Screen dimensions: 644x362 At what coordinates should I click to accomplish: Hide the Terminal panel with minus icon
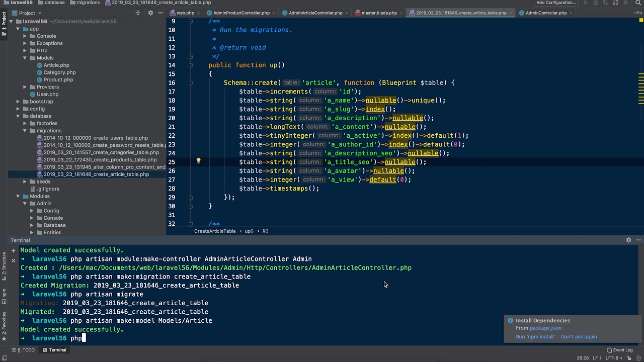click(638, 240)
